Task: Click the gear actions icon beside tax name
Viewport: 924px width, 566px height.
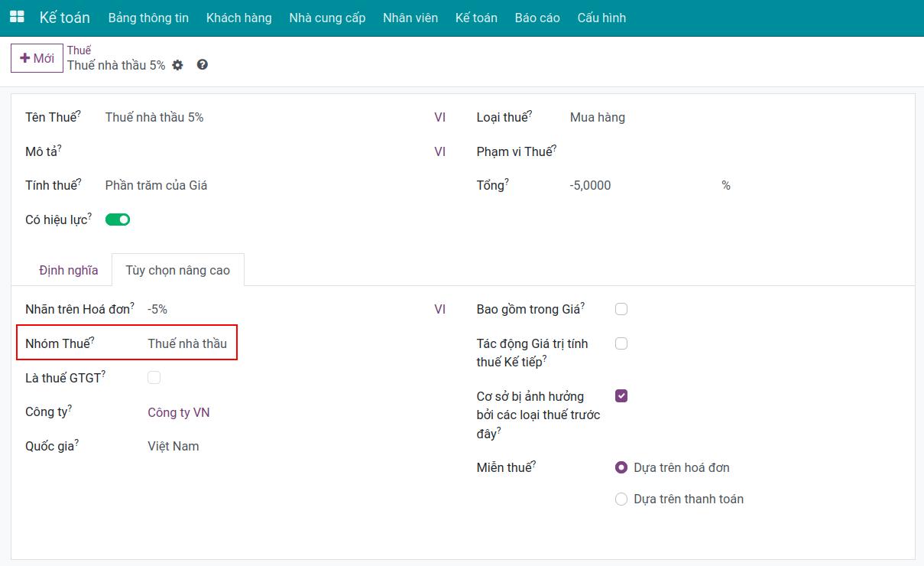Action: point(178,65)
